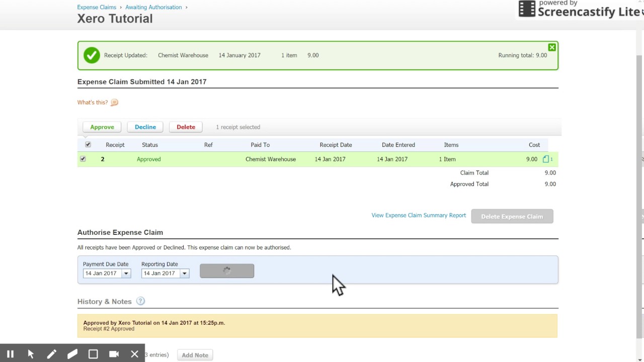This screenshot has width=644, height=362.
Task: Open the Payment Due Date dropdown arrow
Action: coord(126,274)
